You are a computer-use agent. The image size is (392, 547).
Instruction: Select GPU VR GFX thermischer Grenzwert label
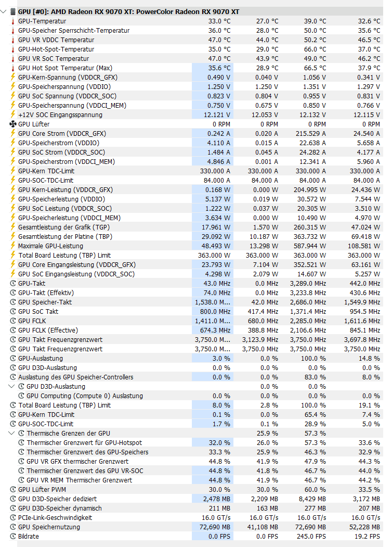[x=77, y=461]
